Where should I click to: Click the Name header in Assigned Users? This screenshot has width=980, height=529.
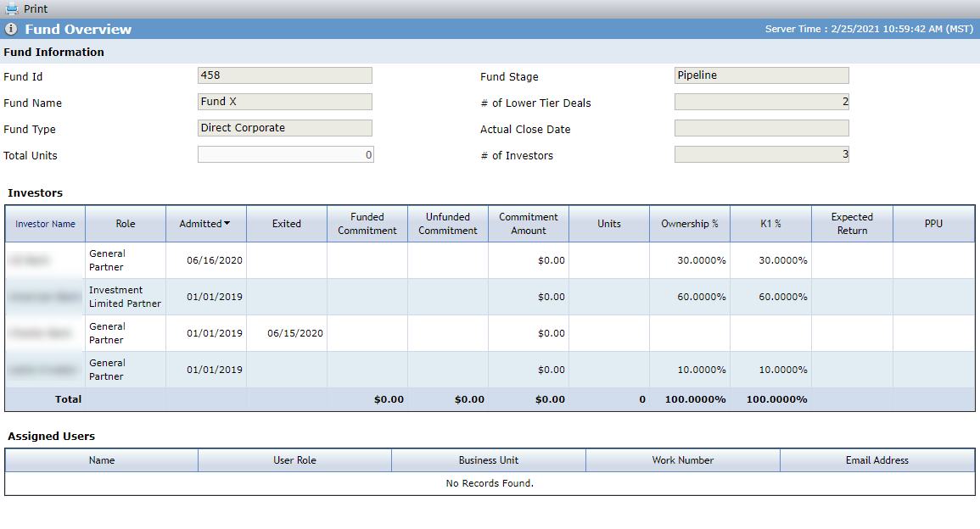click(x=102, y=460)
